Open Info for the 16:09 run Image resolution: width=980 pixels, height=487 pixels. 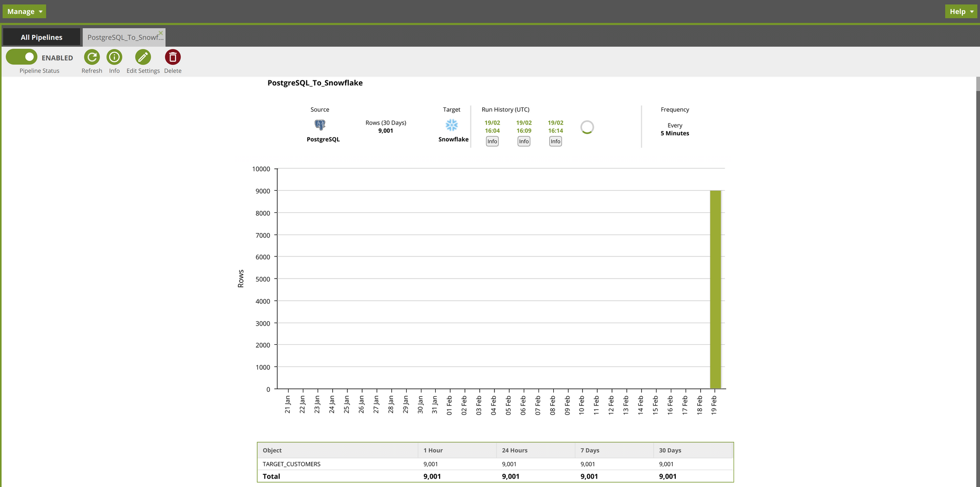[524, 141]
